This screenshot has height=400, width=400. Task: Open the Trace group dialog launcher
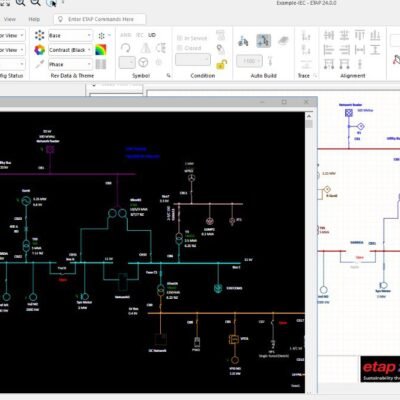click(315, 76)
